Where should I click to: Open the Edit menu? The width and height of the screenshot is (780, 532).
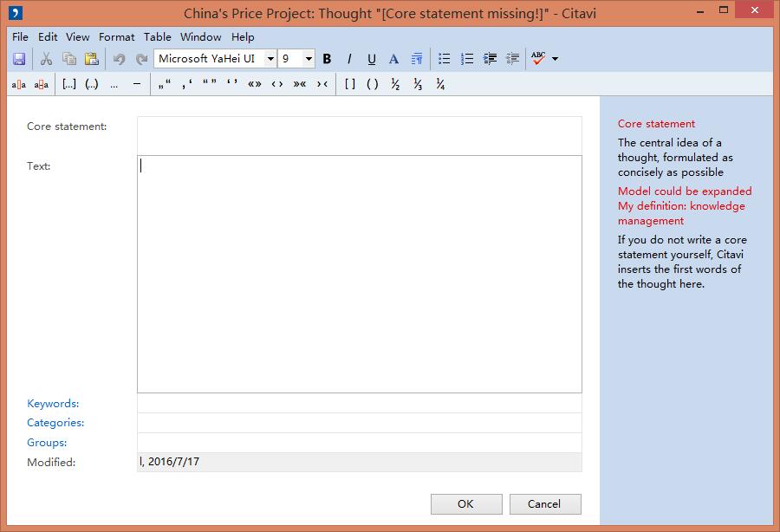click(x=48, y=36)
